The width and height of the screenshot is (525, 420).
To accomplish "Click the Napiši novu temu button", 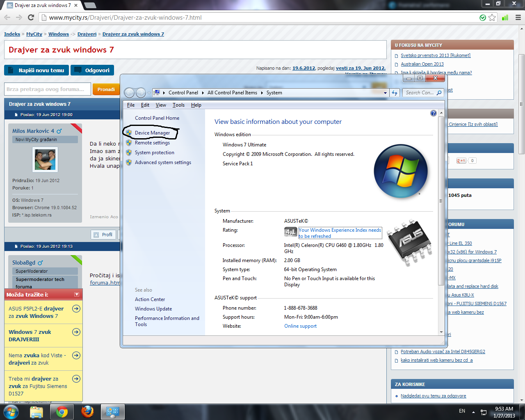I will pos(36,70).
